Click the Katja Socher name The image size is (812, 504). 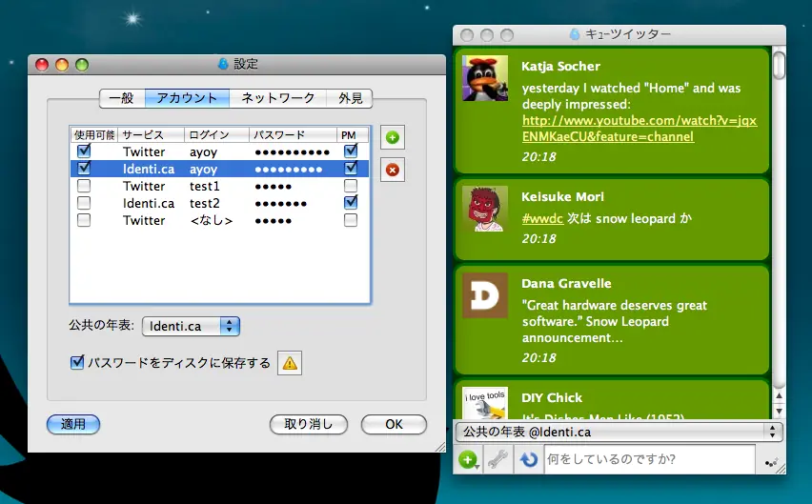pos(560,67)
